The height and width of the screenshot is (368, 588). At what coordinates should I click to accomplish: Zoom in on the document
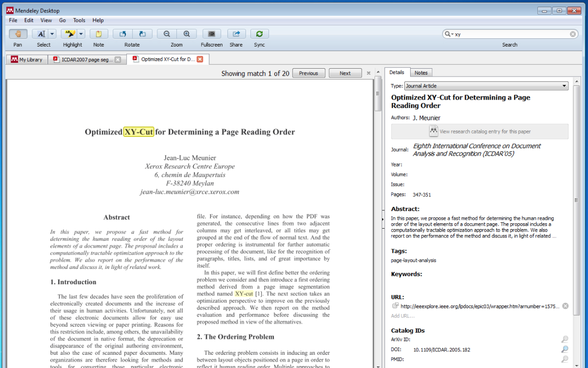[x=187, y=34]
